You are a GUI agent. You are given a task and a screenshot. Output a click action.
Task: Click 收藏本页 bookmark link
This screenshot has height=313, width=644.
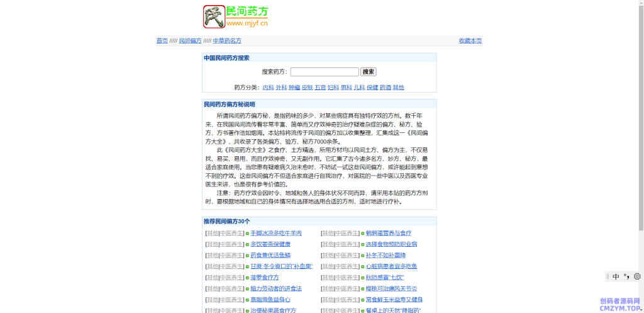tap(470, 41)
